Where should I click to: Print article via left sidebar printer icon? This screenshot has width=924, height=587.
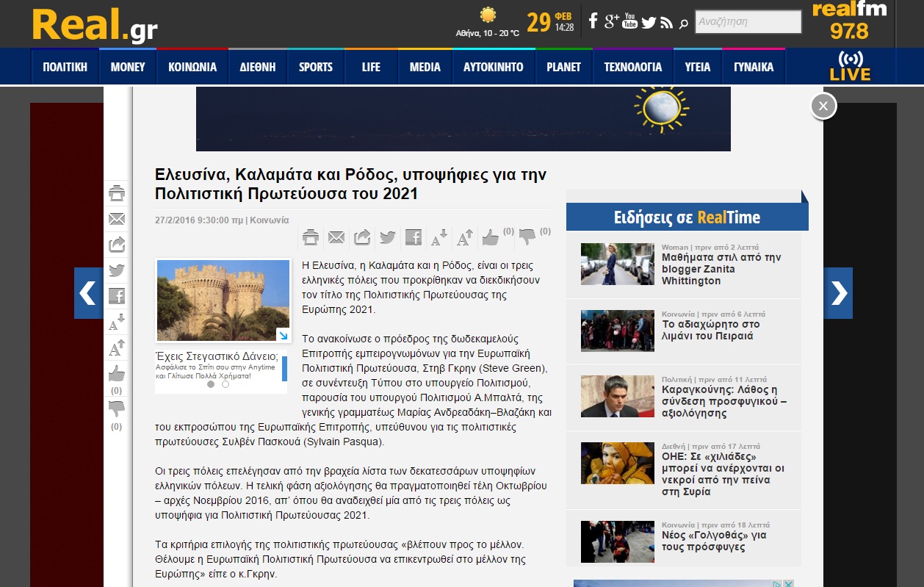tap(117, 193)
